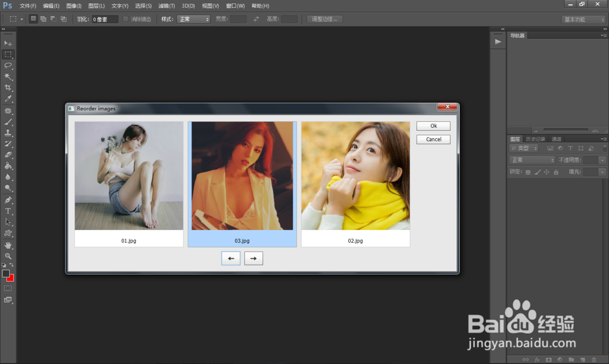This screenshot has width=609, height=364.
Task: Select the History Brush tool
Action: click(x=8, y=144)
